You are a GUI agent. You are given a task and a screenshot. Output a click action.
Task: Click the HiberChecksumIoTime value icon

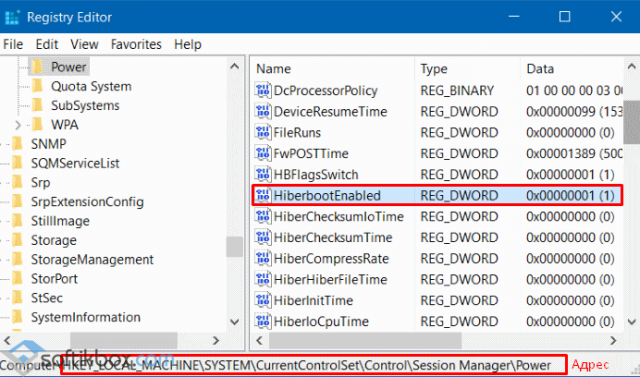(x=262, y=216)
